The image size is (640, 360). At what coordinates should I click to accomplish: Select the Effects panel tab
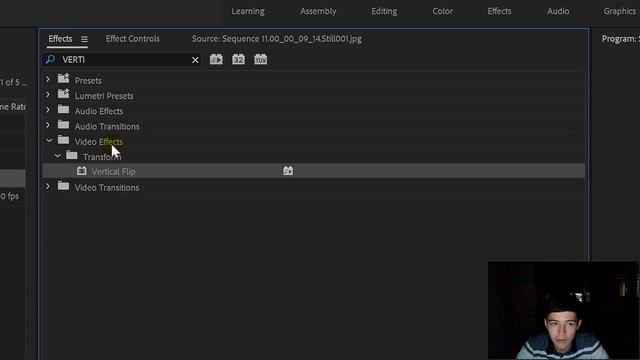(x=60, y=39)
